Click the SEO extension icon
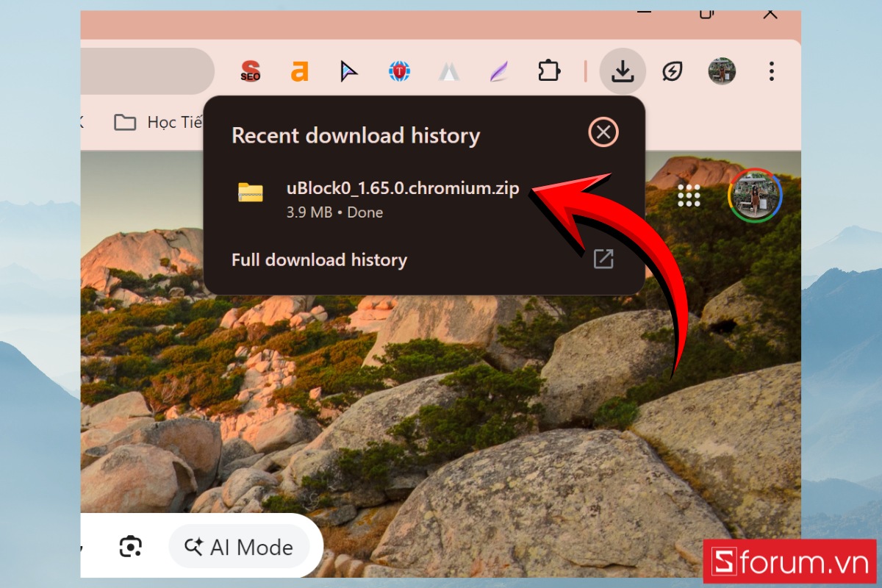This screenshot has height=588, width=882. (x=249, y=71)
